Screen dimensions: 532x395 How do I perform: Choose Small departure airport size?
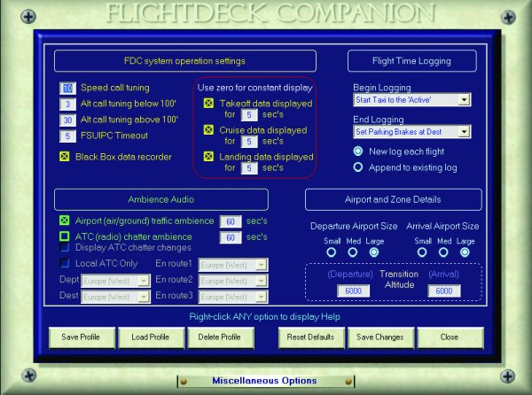(x=331, y=252)
